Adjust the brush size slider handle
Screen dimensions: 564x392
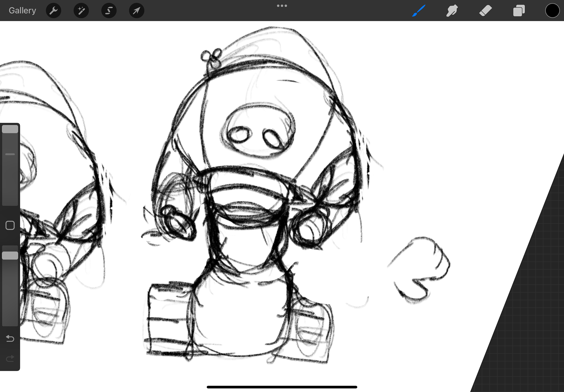[x=10, y=129]
